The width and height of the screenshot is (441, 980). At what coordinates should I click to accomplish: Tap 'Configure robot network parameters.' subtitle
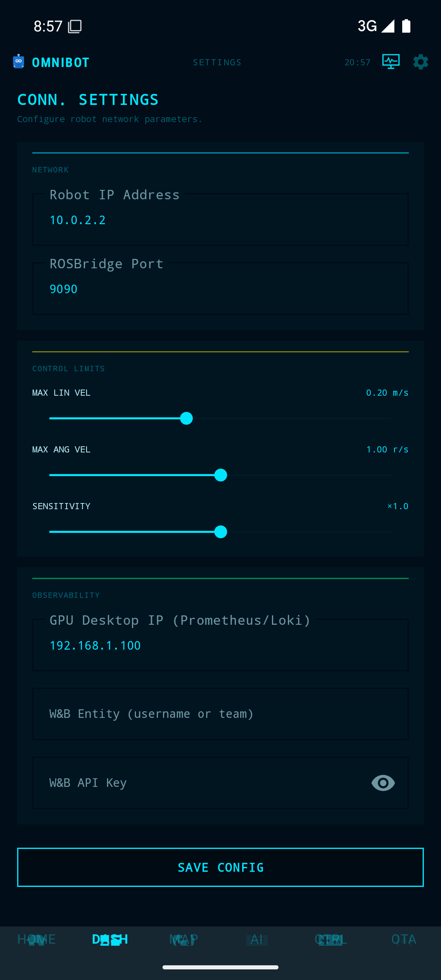coord(109,119)
